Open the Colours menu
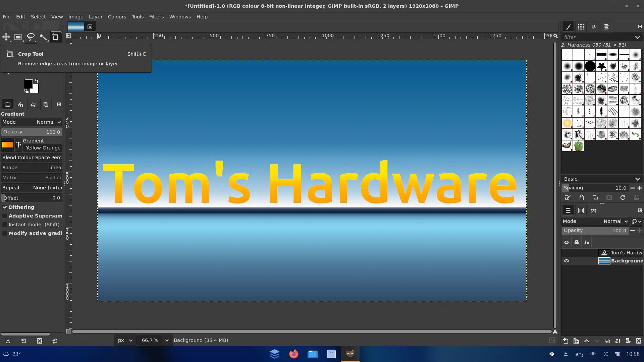This screenshot has height=362, width=644. click(x=117, y=17)
